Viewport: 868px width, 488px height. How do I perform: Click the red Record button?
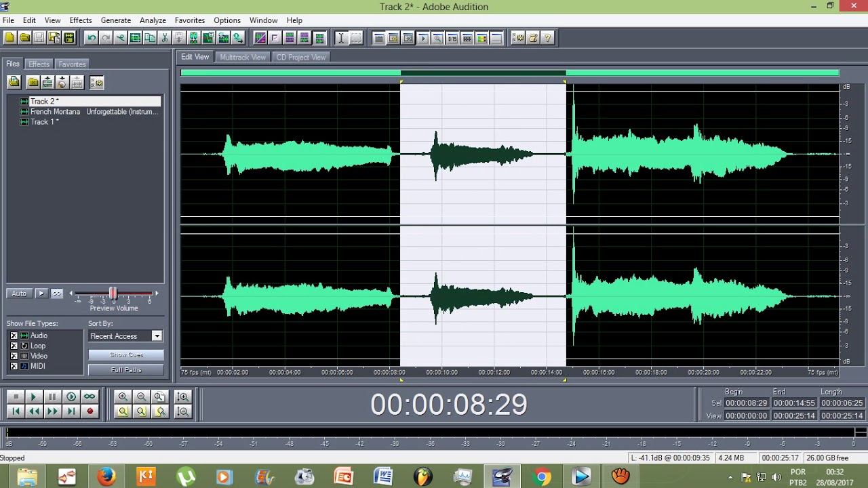[90, 411]
